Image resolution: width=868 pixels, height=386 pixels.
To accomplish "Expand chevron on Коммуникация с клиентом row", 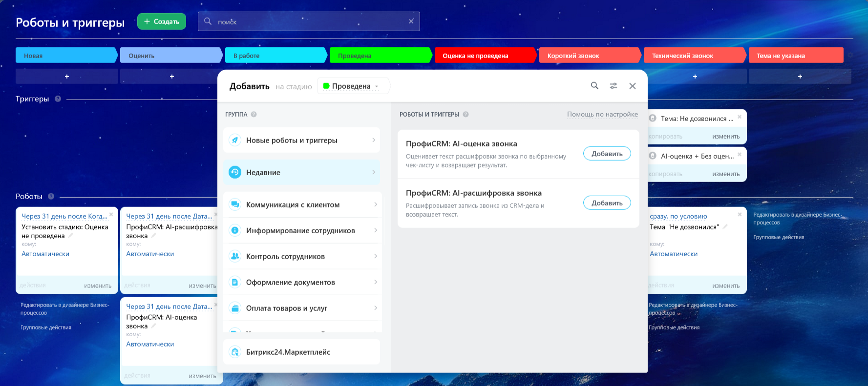I will [376, 204].
